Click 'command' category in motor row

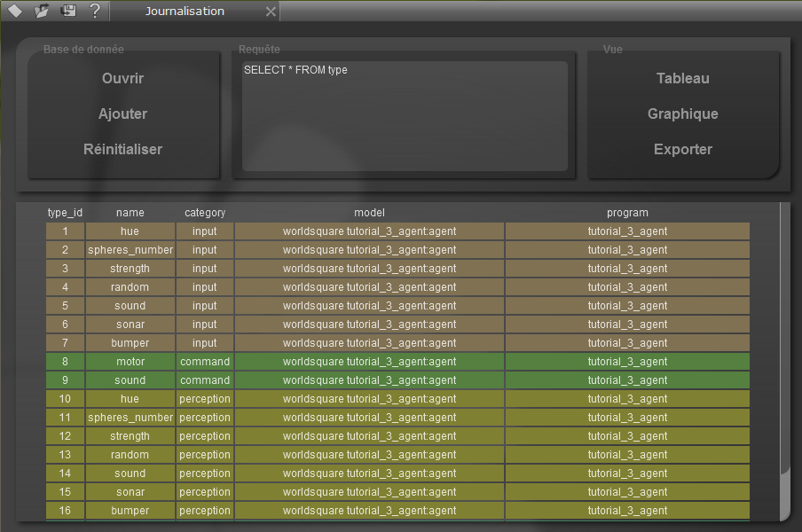pyautogui.click(x=205, y=362)
